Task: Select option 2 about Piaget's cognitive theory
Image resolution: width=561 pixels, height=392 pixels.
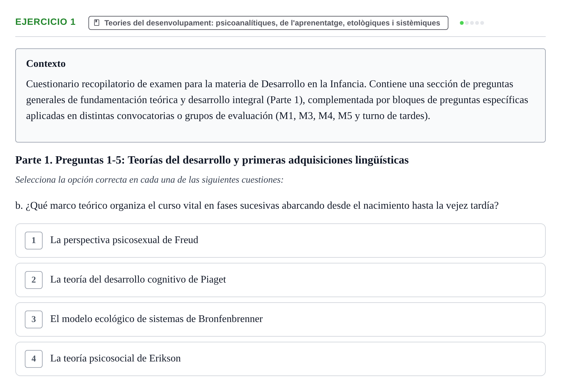Action: 280,280
